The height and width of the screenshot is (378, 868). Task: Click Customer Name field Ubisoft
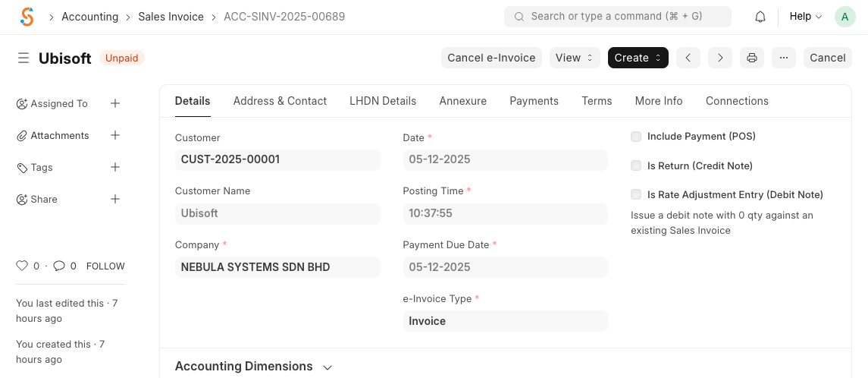pyautogui.click(x=277, y=213)
